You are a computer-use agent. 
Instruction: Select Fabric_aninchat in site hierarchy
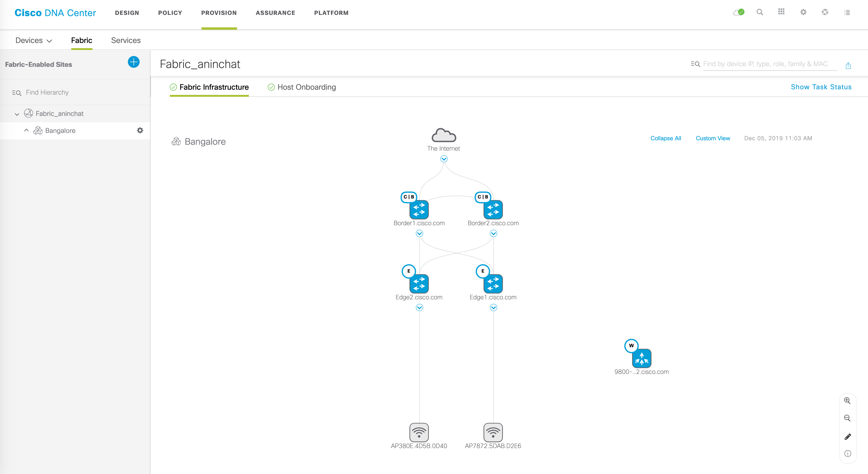(x=60, y=114)
